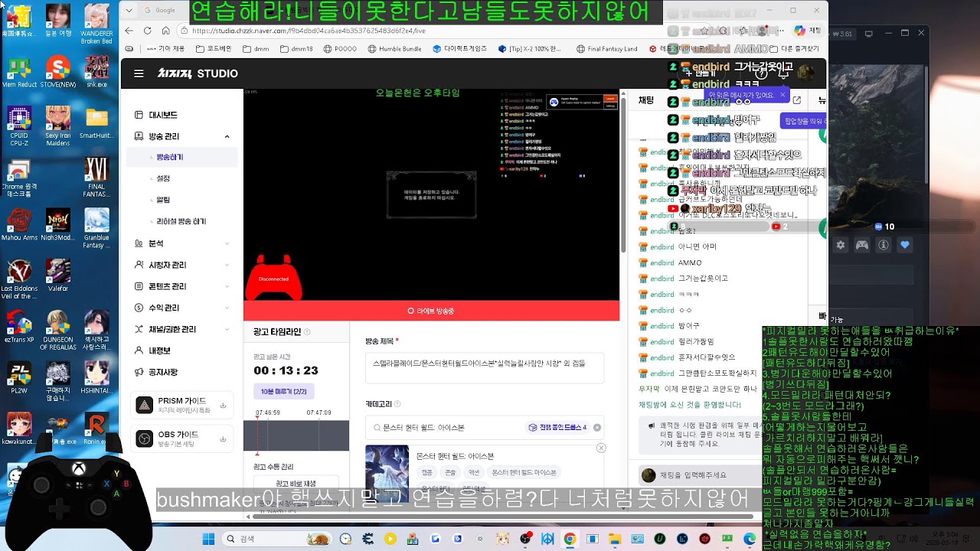Screen dimensions: 980x551
Task: Select 방송하기 in the sidebar
Action: [x=170, y=157]
